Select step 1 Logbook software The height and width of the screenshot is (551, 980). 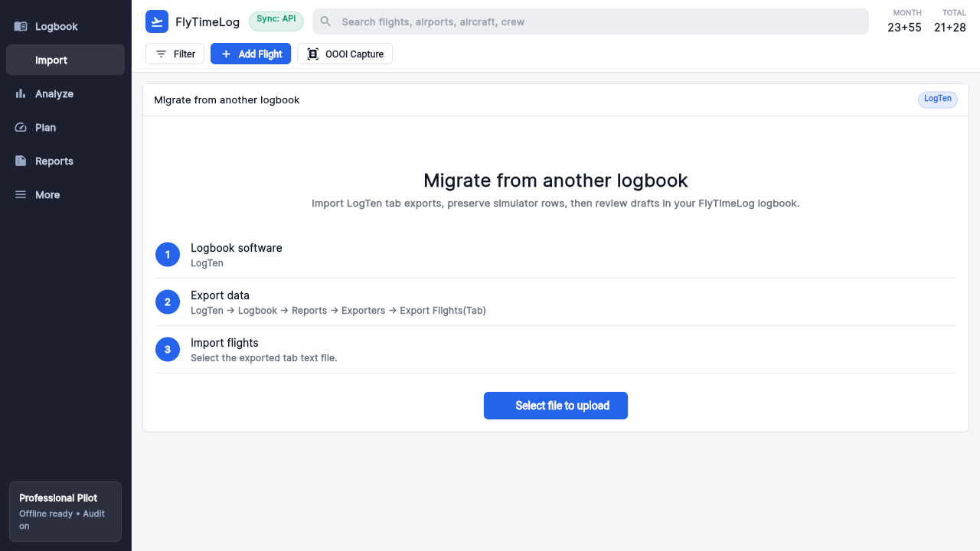(x=556, y=255)
